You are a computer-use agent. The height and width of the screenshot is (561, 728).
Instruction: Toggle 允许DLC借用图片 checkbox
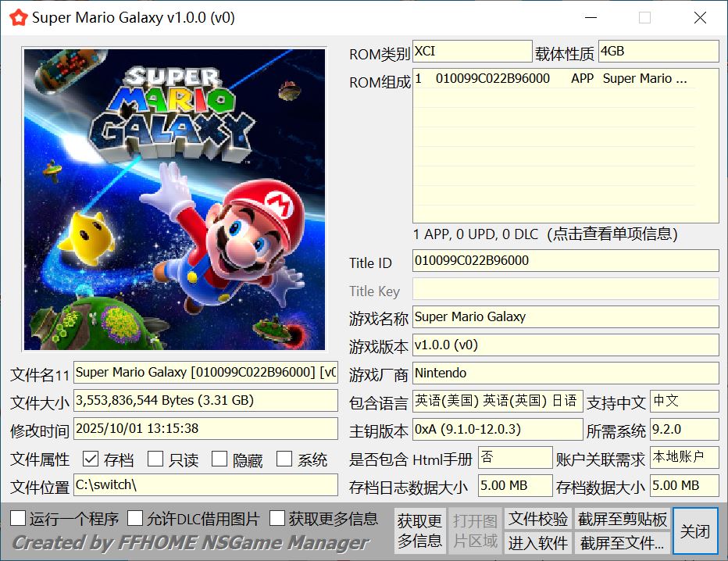[135, 518]
